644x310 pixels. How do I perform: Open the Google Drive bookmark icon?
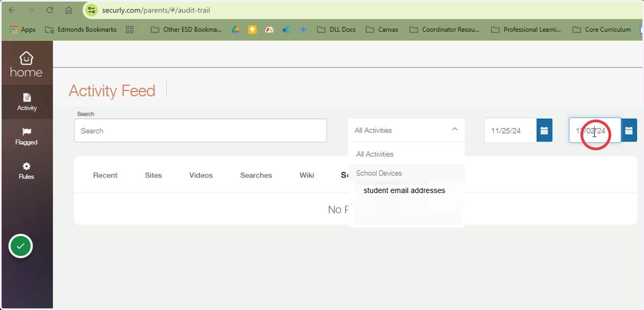click(235, 29)
